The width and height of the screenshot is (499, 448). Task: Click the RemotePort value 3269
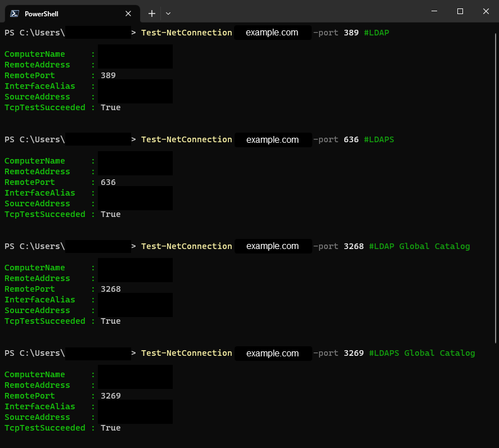(x=110, y=396)
